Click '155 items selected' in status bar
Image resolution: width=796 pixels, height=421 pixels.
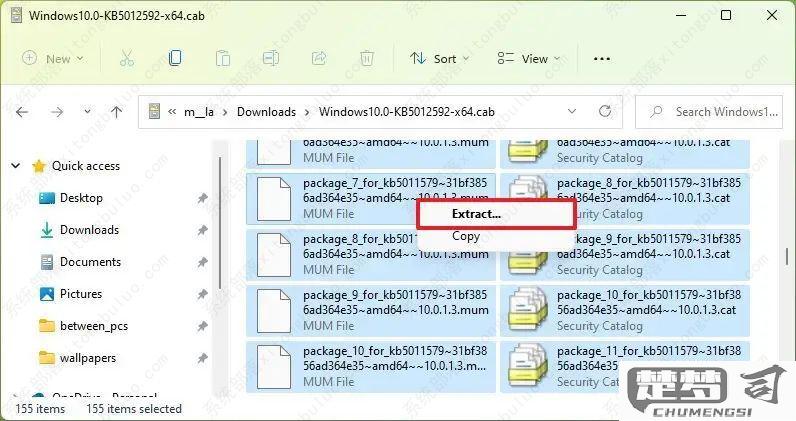pos(134,409)
